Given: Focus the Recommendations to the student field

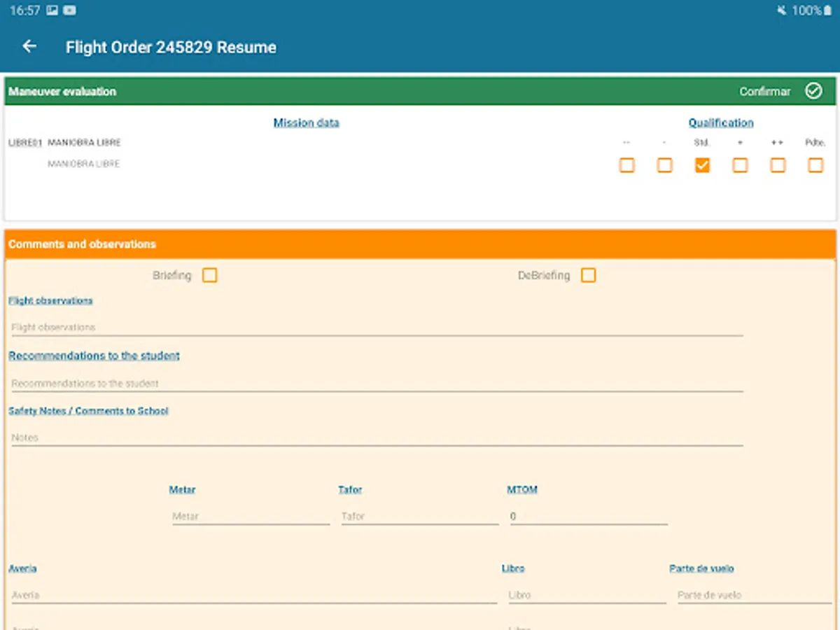Looking at the screenshot, I should (376, 383).
